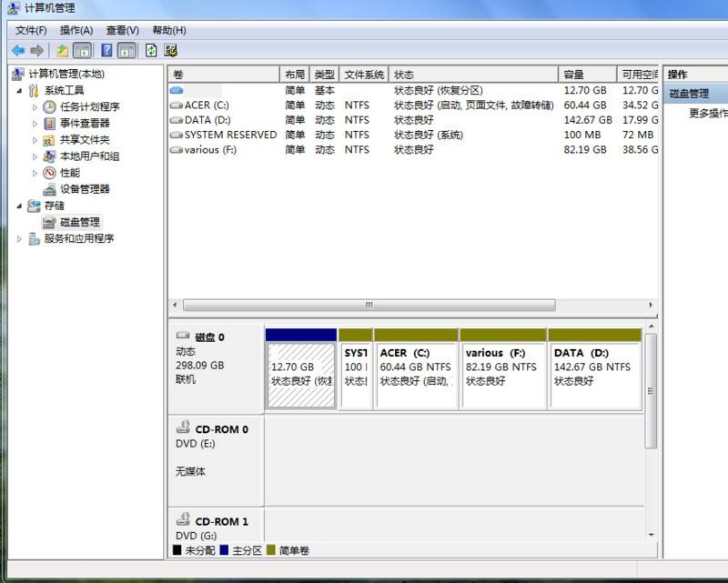Click the back navigation arrow
This screenshot has width=728, height=583.
tap(20, 50)
